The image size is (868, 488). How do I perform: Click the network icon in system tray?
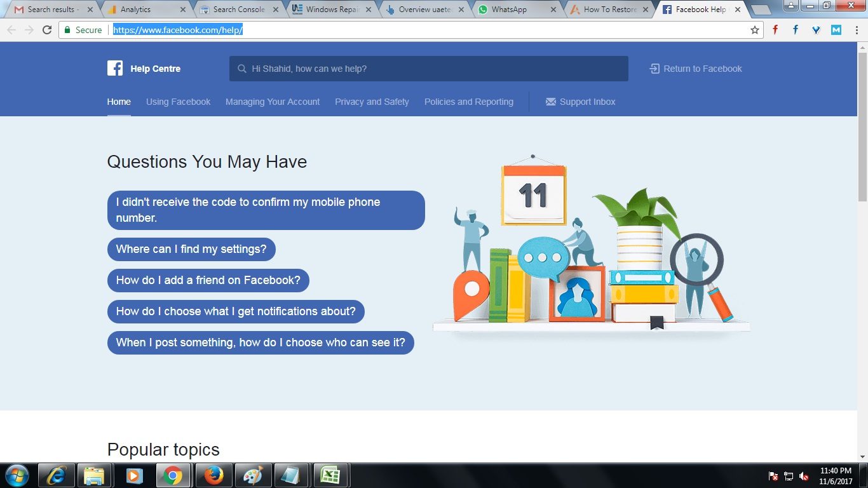click(789, 476)
